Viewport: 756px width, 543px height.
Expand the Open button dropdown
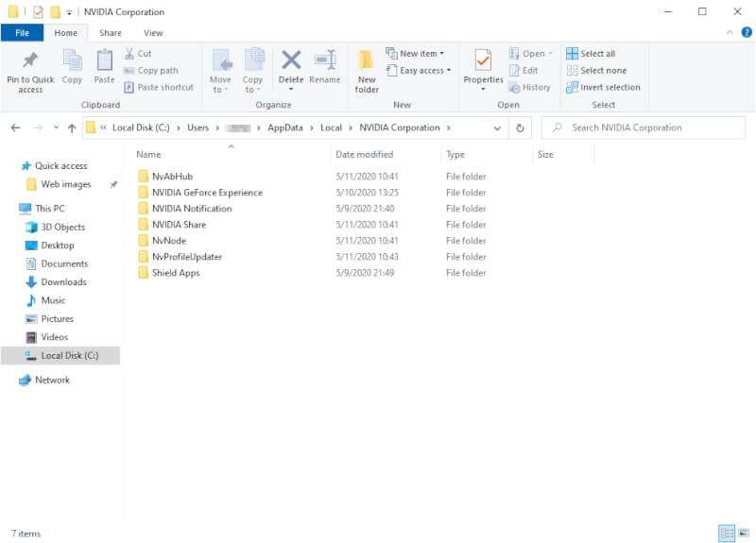click(550, 54)
